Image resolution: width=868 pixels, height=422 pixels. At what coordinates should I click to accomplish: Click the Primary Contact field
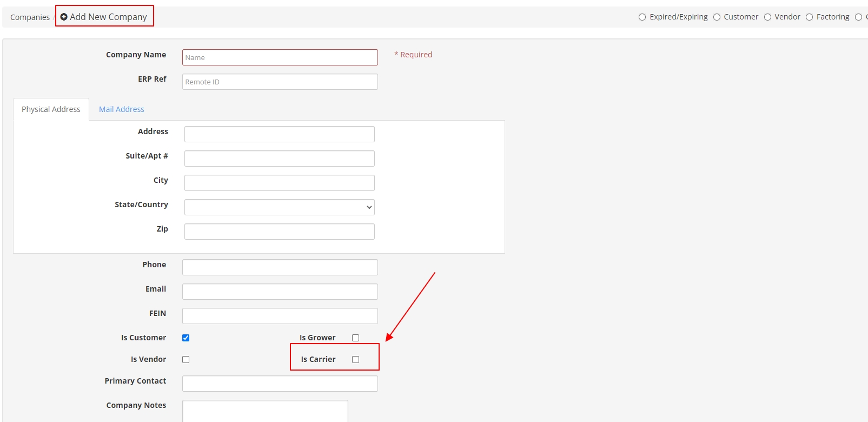click(x=280, y=384)
